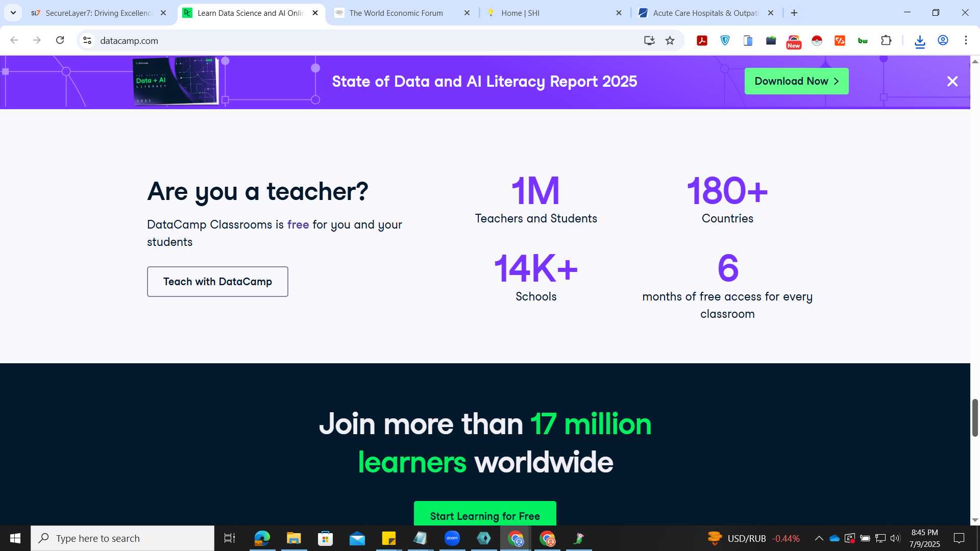Open Task View on taskbar
The image size is (980, 551).
coord(230,538)
